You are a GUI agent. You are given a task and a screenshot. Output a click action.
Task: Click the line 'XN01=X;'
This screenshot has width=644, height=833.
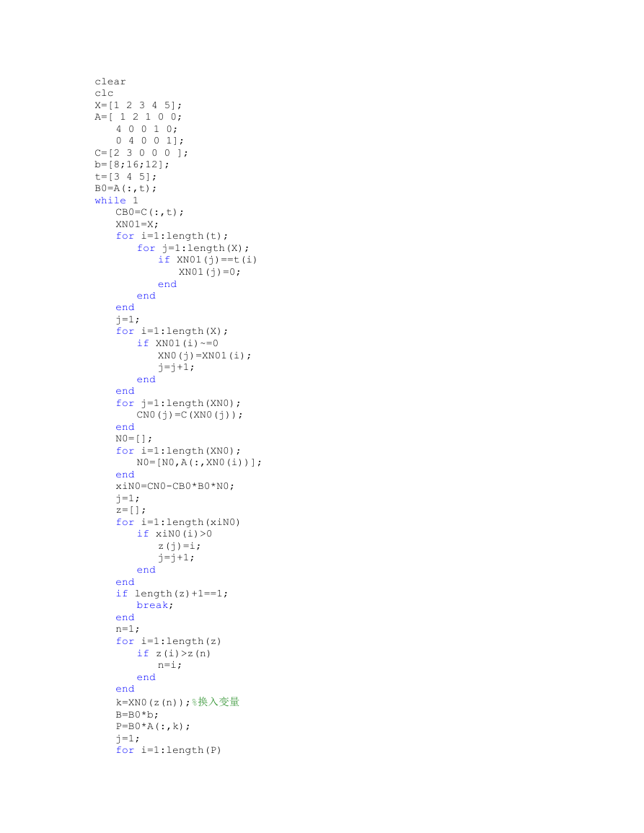click(x=137, y=224)
